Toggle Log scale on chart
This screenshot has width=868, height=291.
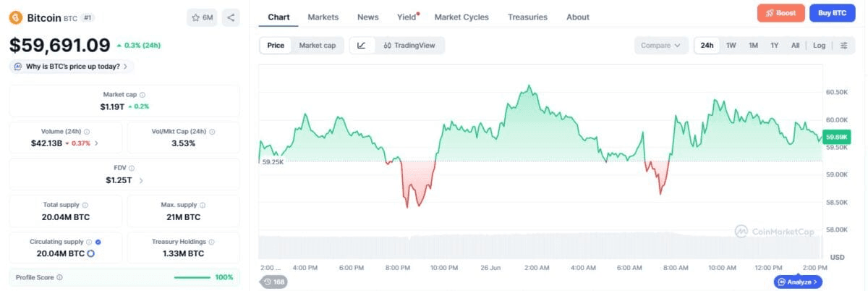click(x=819, y=45)
